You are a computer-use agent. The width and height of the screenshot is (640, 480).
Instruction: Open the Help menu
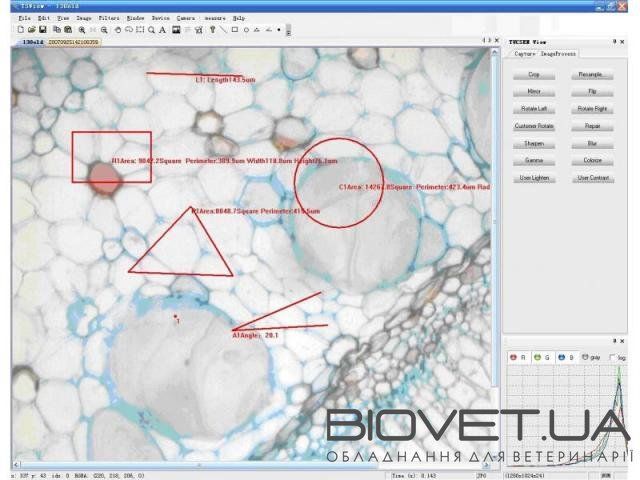(239, 18)
